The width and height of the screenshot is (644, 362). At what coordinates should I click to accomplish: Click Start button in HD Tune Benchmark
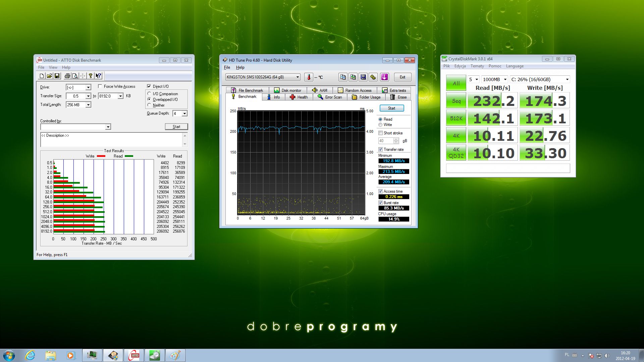[391, 108]
